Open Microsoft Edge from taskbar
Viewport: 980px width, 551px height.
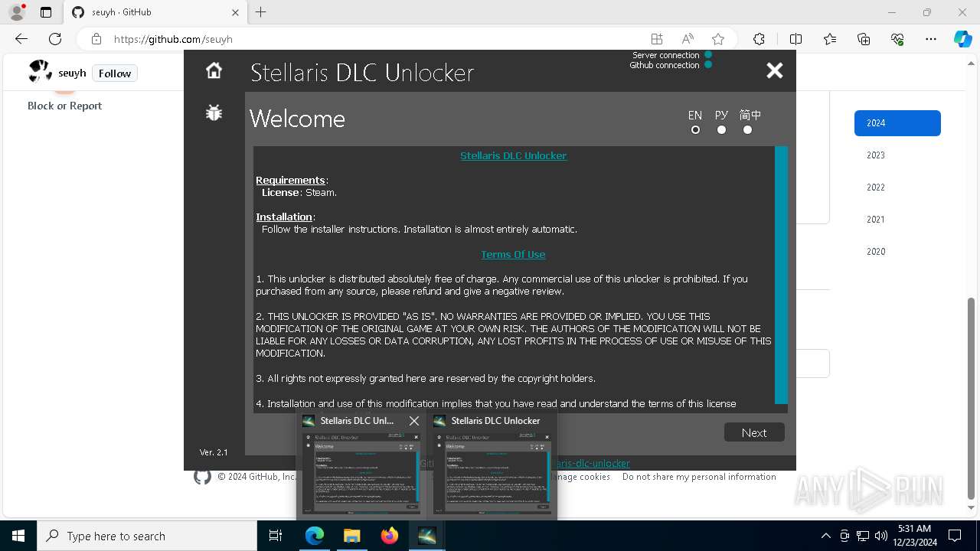click(x=315, y=536)
